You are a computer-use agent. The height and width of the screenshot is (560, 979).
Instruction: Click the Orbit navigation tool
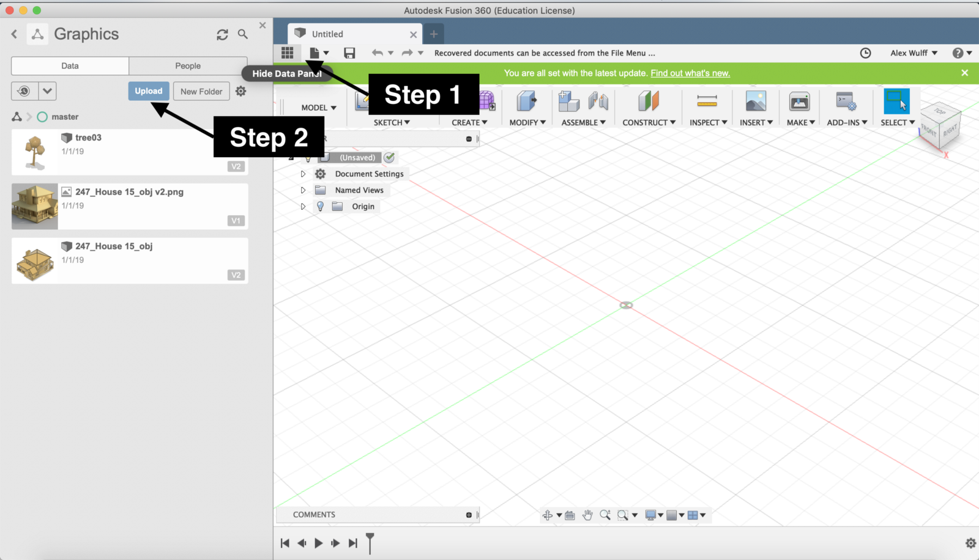[547, 515]
